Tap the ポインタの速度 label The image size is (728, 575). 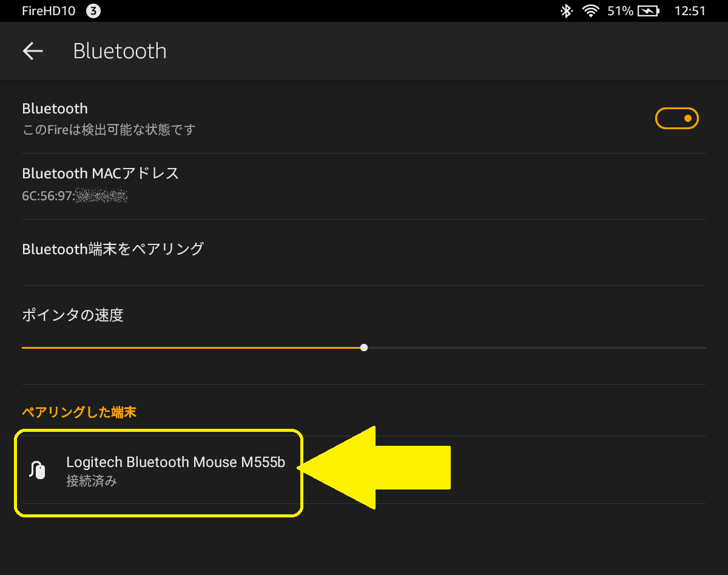[x=73, y=315]
